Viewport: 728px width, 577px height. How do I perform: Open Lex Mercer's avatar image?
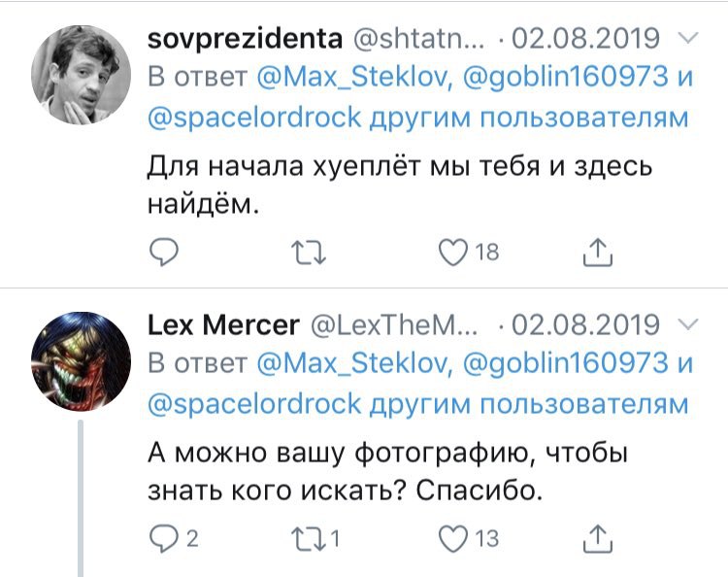click(x=83, y=359)
